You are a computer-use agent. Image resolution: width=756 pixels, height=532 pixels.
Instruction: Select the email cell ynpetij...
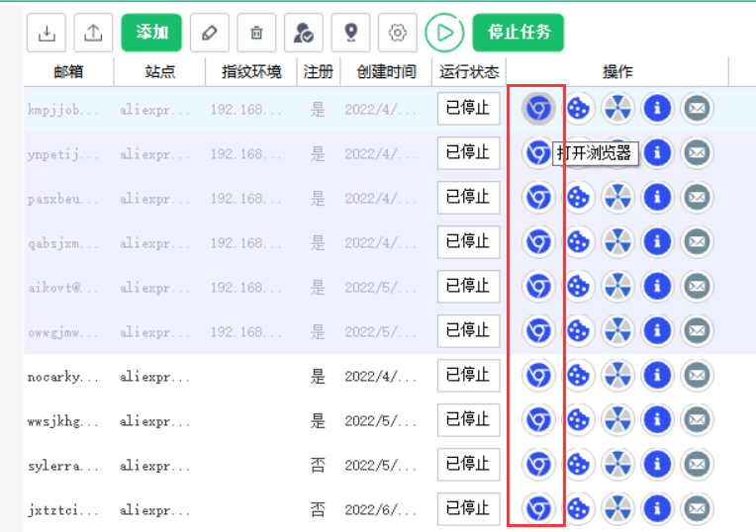(x=62, y=154)
